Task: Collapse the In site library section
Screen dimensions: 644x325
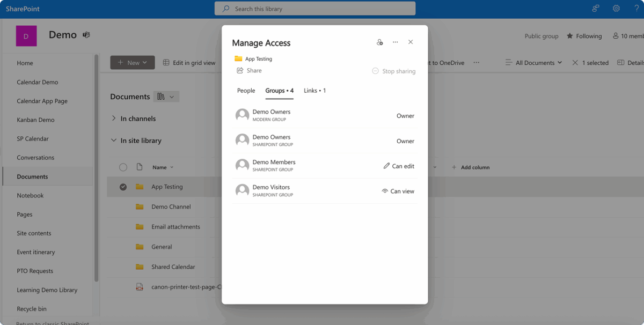Action: pos(113,140)
